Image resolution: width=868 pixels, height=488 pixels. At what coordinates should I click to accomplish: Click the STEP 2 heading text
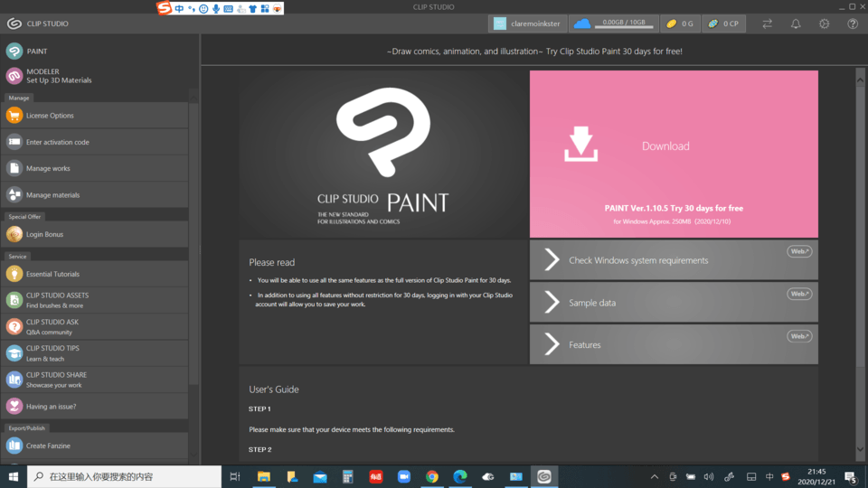(260, 449)
